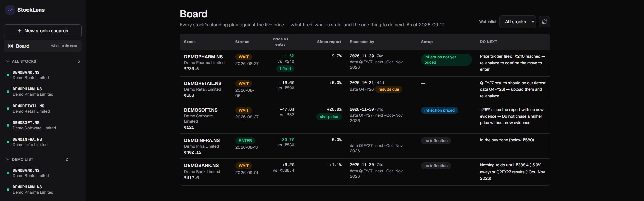Open the All stocks watchlist dropdown
The image size is (644, 201).
coord(518,22)
